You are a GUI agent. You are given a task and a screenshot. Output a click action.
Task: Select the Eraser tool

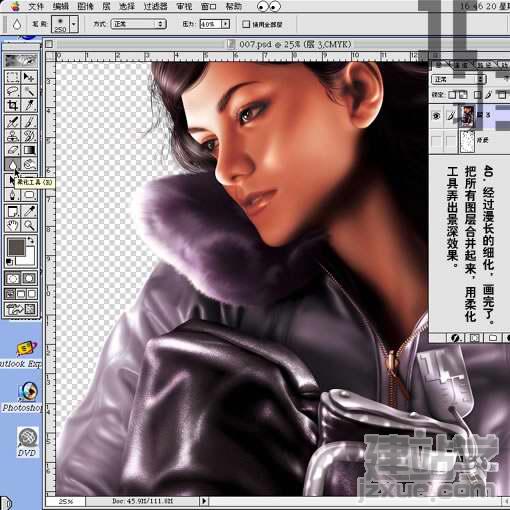pos(12,150)
